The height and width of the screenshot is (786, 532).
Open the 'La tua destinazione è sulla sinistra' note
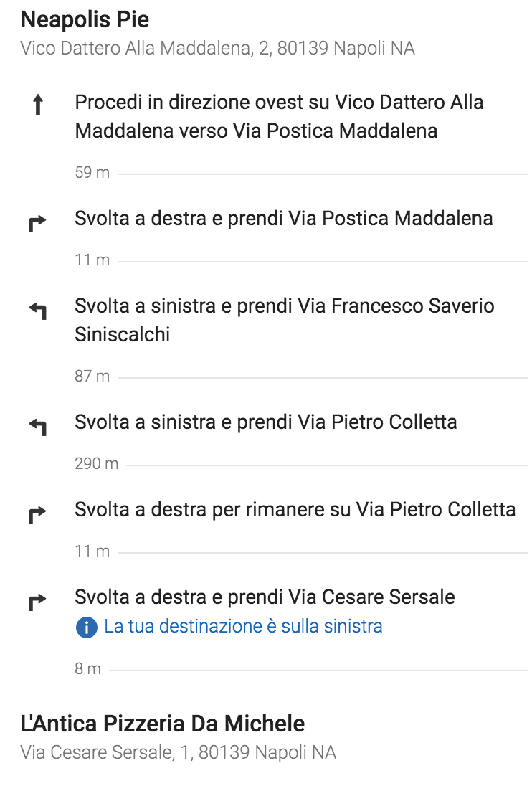pyautogui.click(x=243, y=626)
